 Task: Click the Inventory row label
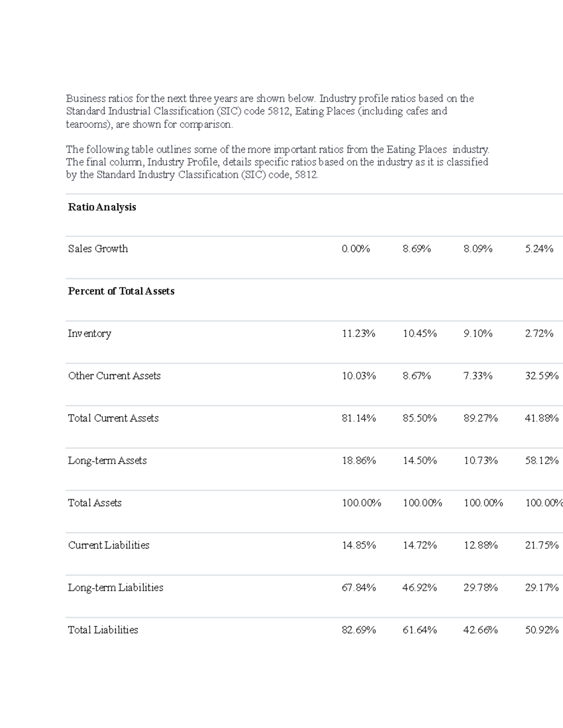coord(90,334)
